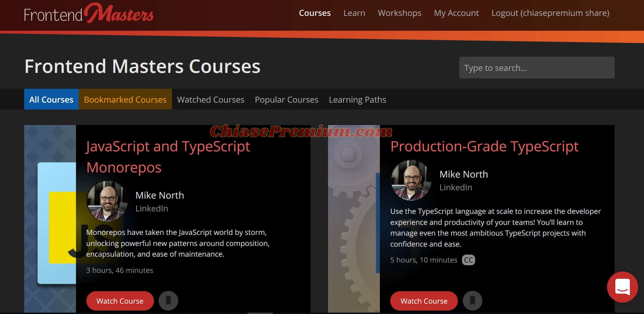Click the CC closed captions badge

coord(469,260)
